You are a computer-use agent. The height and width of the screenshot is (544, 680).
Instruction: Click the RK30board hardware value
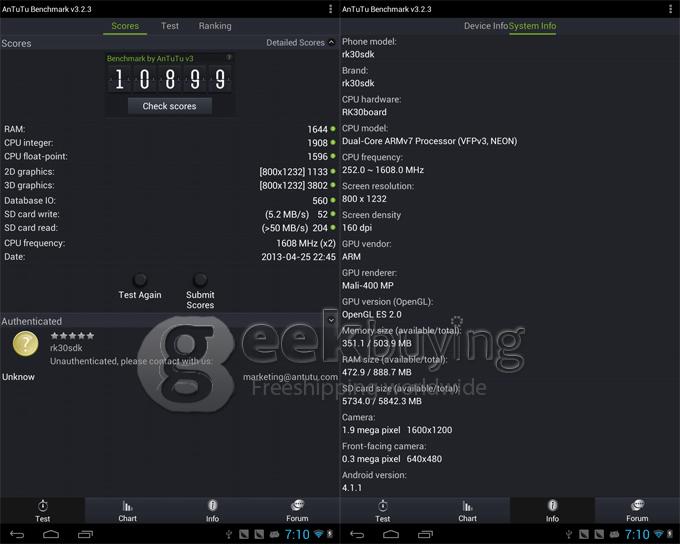click(364, 112)
